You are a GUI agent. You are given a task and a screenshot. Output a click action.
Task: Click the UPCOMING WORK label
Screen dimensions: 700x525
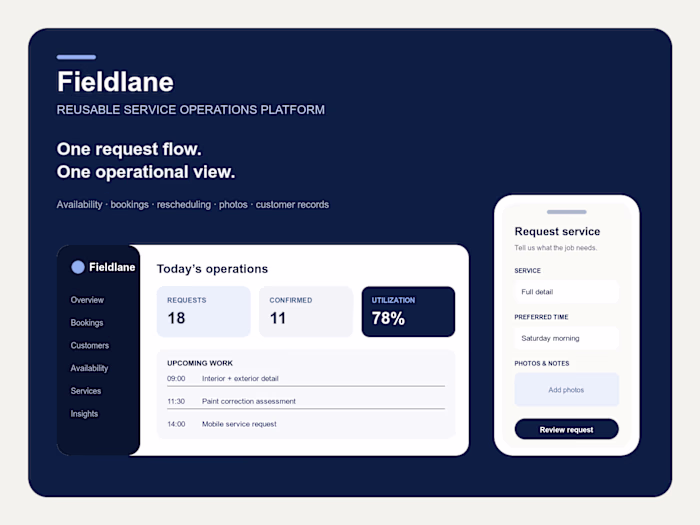200,363
